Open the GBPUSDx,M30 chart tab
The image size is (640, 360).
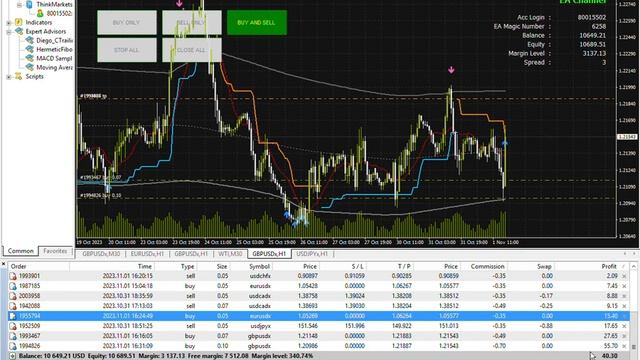[101, 254]
